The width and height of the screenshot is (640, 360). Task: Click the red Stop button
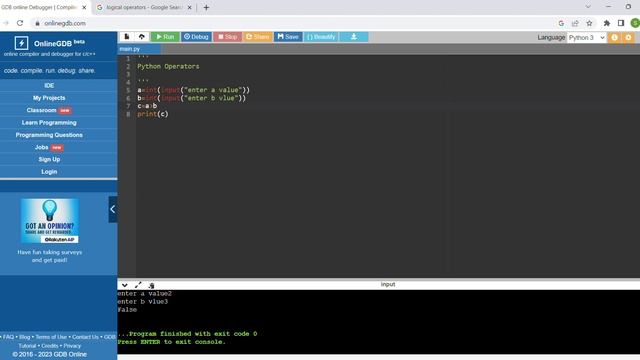click(227, 37)
